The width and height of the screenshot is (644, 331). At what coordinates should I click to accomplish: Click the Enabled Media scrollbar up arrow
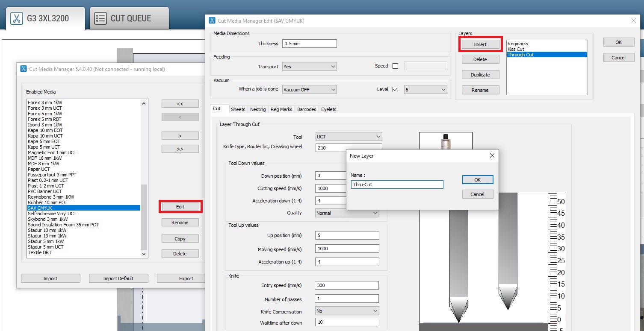click(x=144, y=103)
